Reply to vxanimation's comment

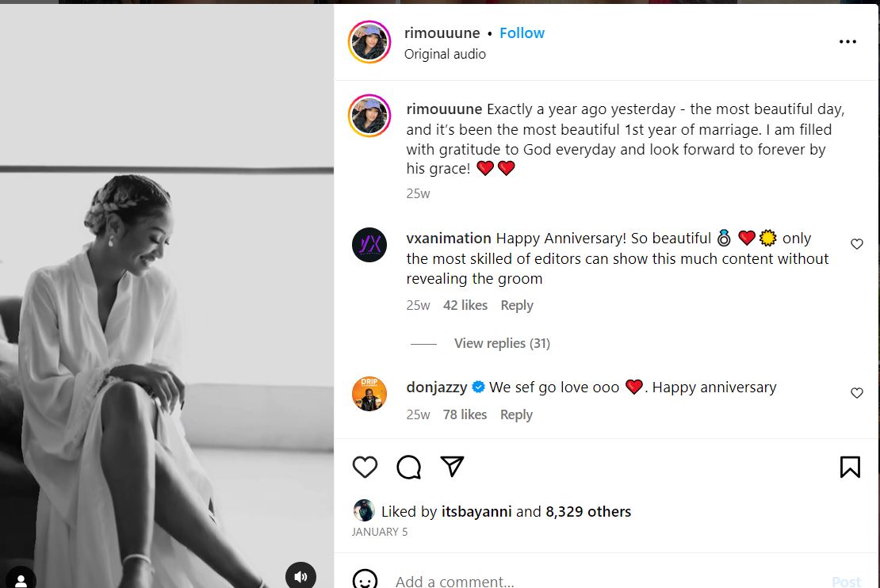point(517,305)
